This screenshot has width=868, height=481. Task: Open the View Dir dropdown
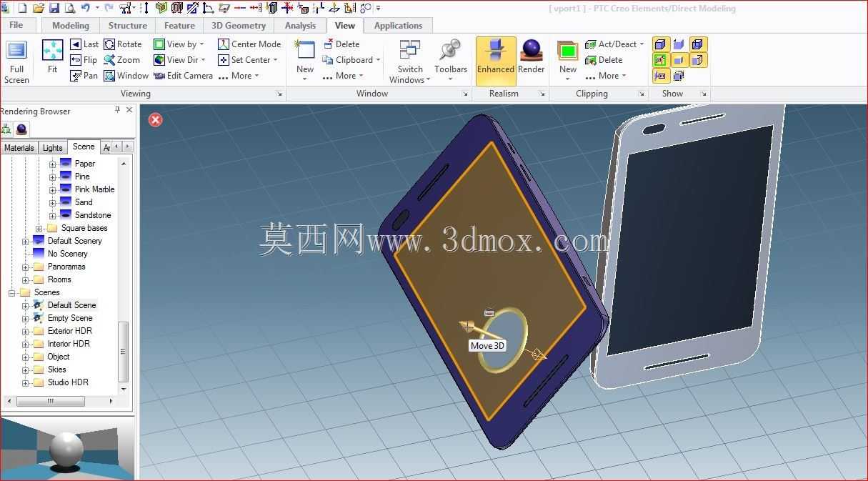[x=179, y=60]
